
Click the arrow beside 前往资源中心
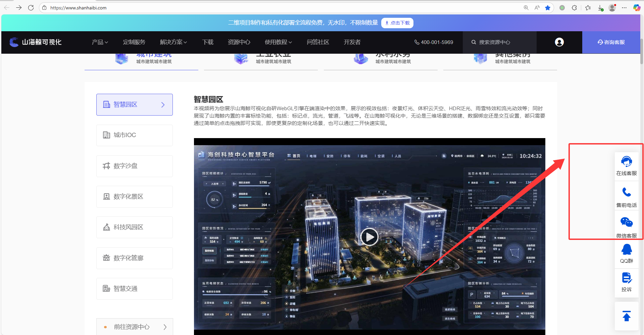(x=165, y=327)
